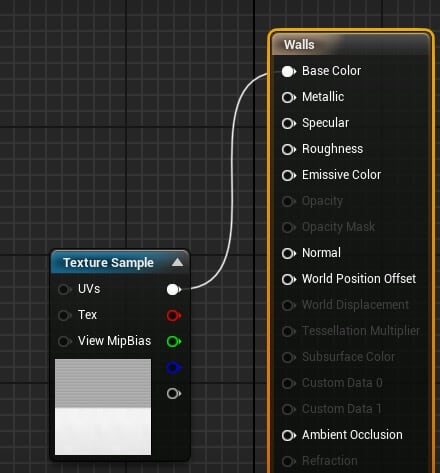
Task: Click the disabled World Displacement pin
Action: point(289,305)
